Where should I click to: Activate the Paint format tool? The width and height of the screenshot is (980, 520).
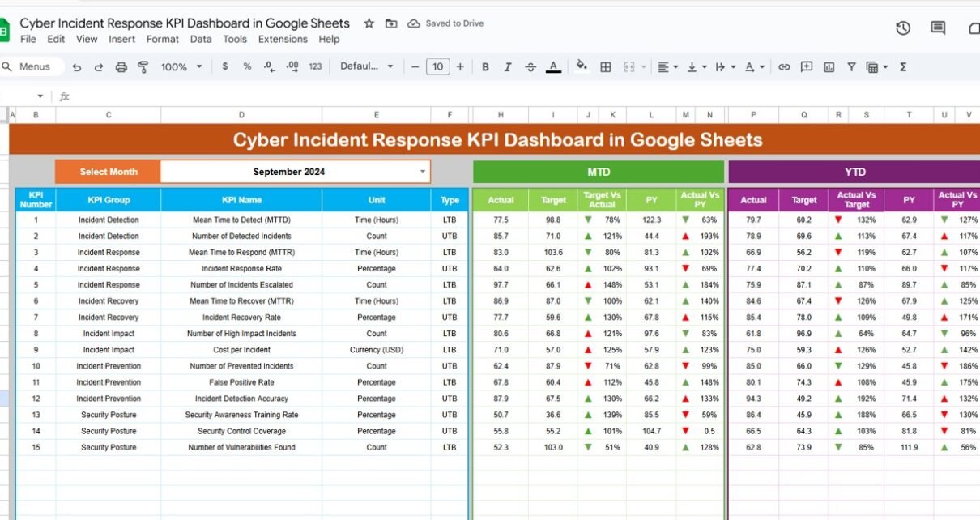(x=143, y=67)
